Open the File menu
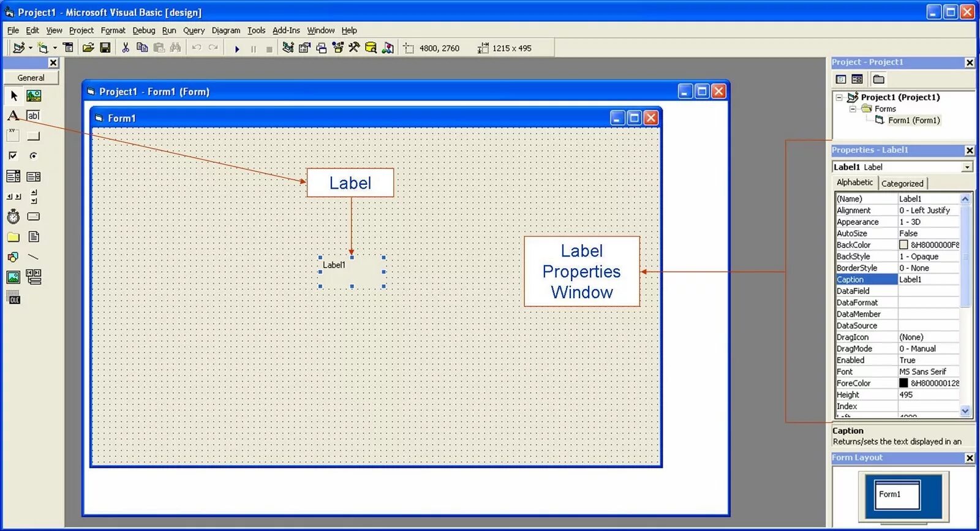The height and width of the screenshot is (531, 980). 13,30
